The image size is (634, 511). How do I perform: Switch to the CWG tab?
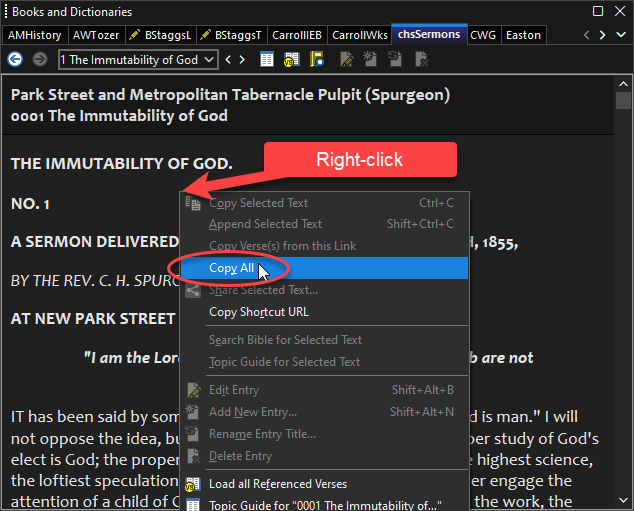[x=483, y=35]
